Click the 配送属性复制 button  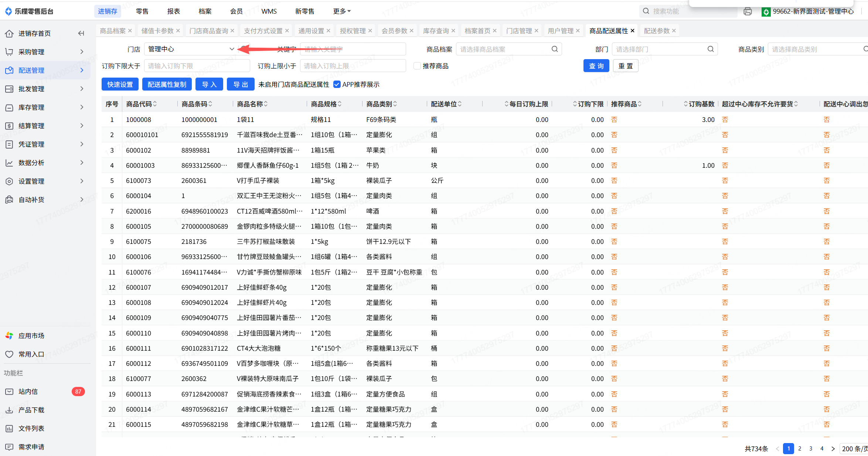click(x=167, y=84)
